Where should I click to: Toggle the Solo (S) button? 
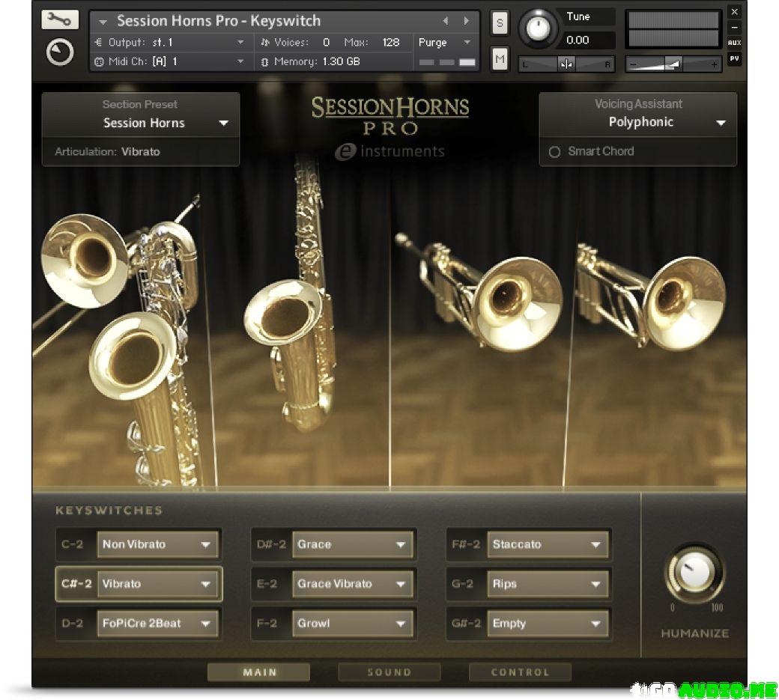500,23
